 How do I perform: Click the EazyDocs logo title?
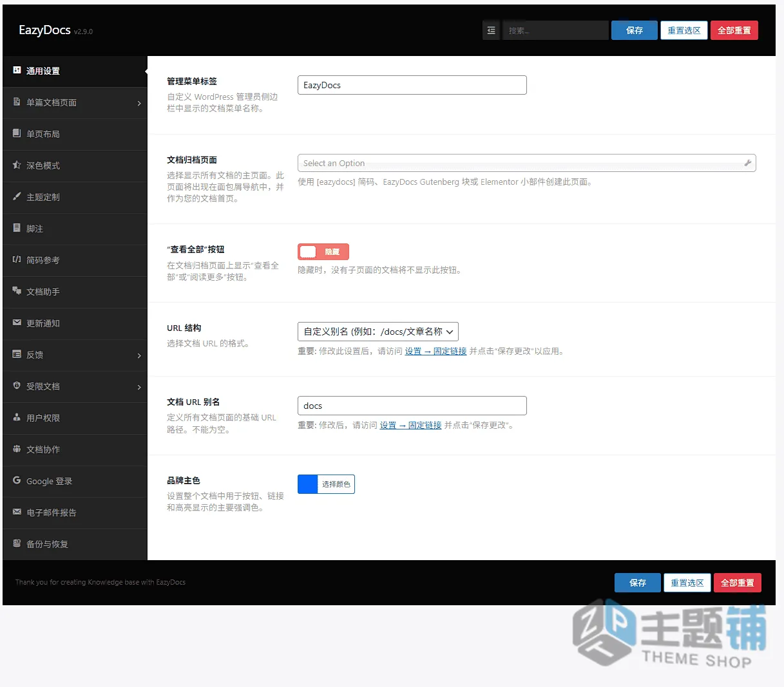(x=44, y=30)
